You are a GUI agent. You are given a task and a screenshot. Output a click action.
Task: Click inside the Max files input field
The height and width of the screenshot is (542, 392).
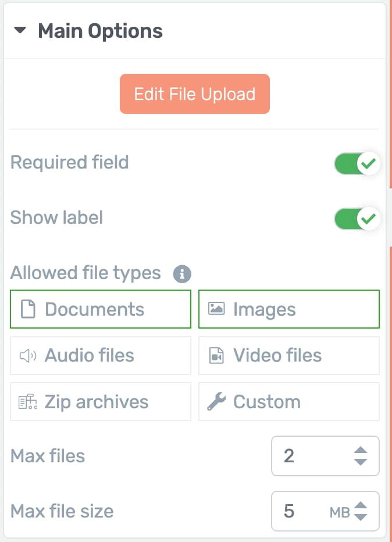[x=314, y=456]
